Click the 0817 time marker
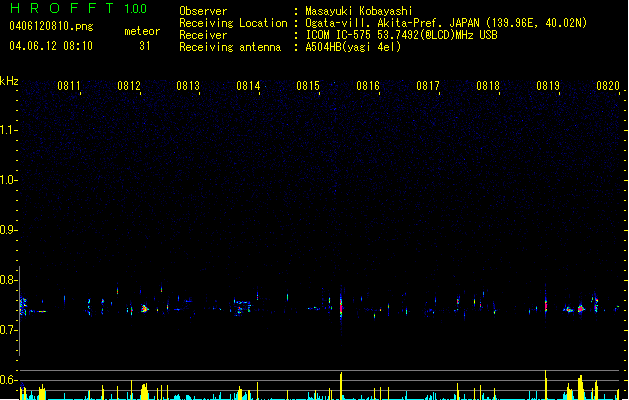This screenshot has width=629, height=400. tap(428, 85)
